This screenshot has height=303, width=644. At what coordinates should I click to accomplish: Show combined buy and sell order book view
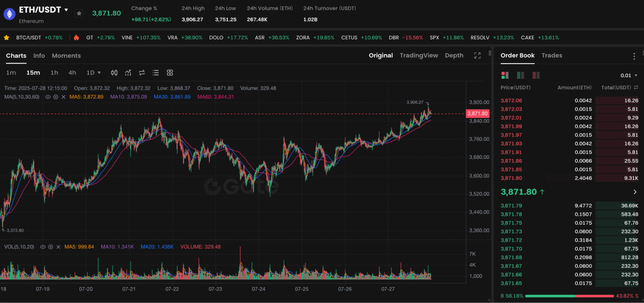[505, 75]
